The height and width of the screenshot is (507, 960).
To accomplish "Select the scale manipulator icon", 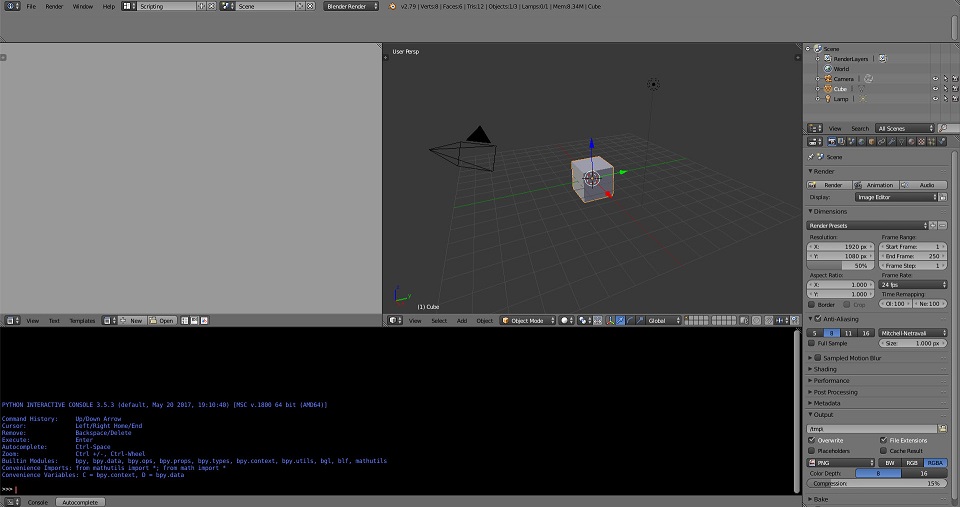I will click(640, 320).
